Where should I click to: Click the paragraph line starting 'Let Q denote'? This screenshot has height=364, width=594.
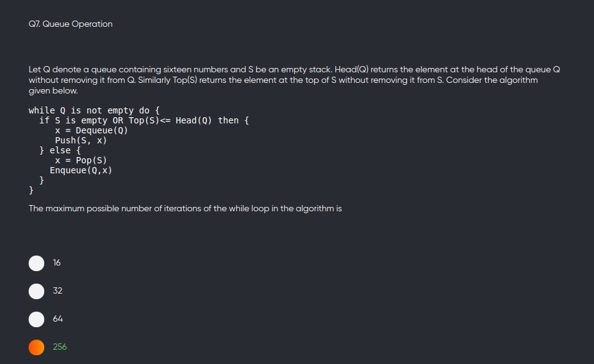[294, 70]
